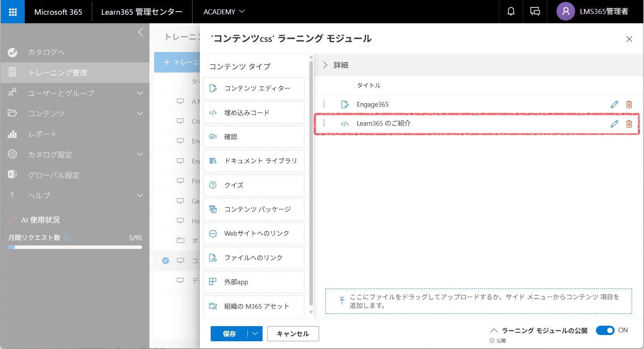The image size is (644, 349).
Task: Click the upload arrow icon in the drop area
Action: [342, 301]
